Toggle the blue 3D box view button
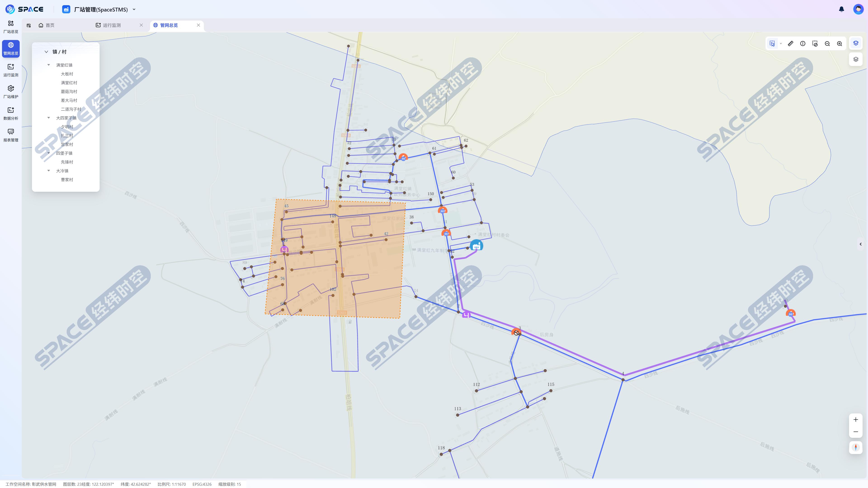Image resolution: width=868 pixels, height=488 pixels. (856, 43)
